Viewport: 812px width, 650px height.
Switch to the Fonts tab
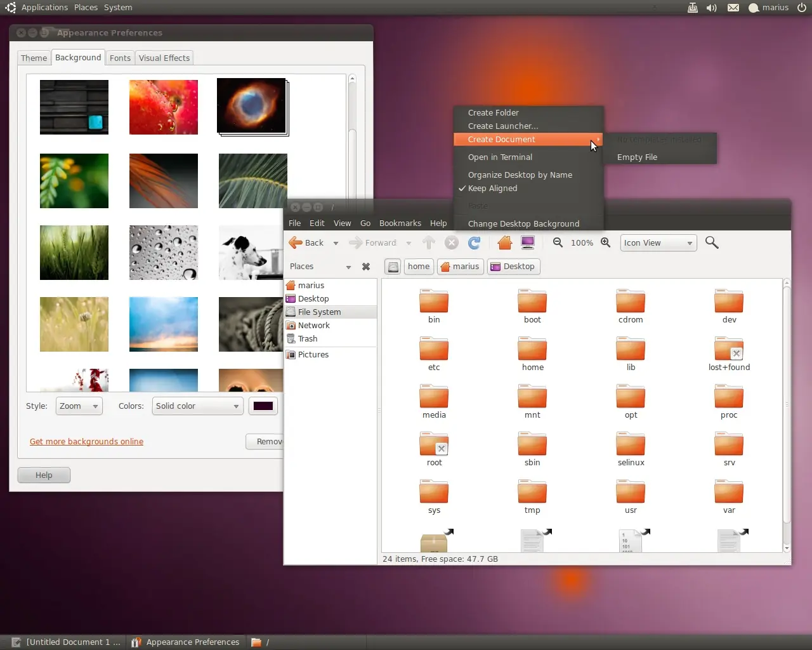pos(120,58)
